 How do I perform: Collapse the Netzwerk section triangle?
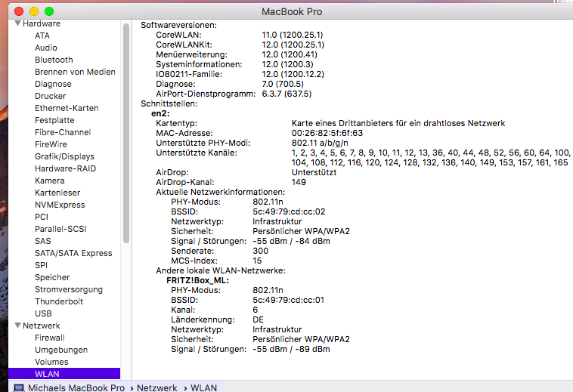pyautogui.click(x=17, y=326)
